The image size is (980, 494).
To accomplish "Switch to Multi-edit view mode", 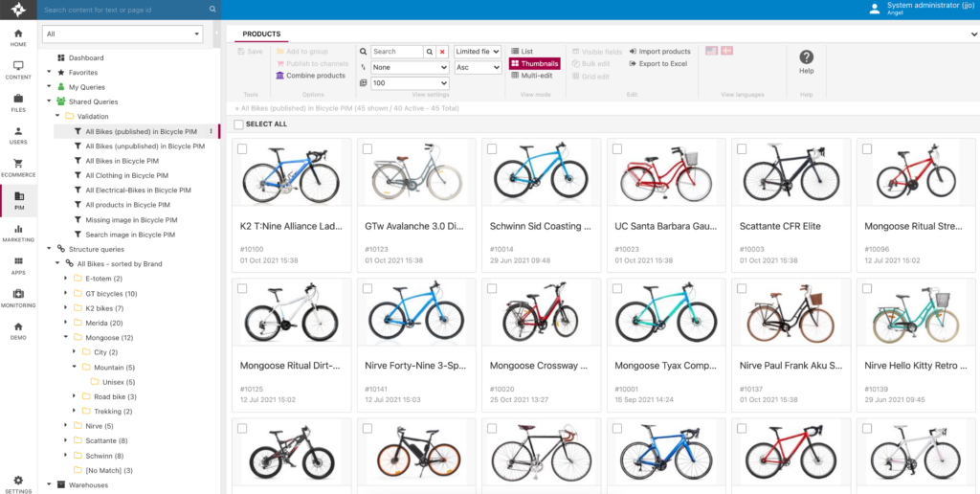I will pyautogui.click(x=531, y=75).
